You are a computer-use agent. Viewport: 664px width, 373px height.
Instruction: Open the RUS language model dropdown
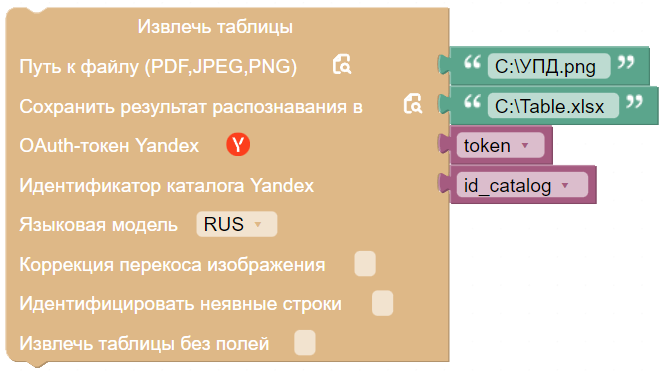pos(237,224)
